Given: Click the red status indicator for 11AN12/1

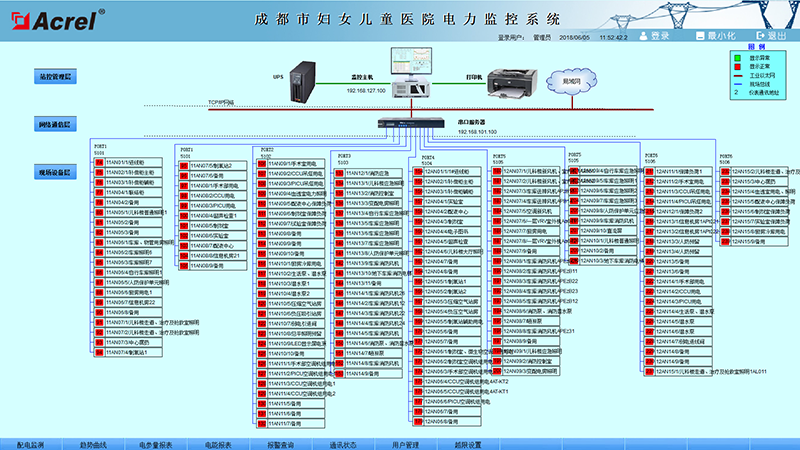Looking at the screenshot, I should (x=339, y=173).
